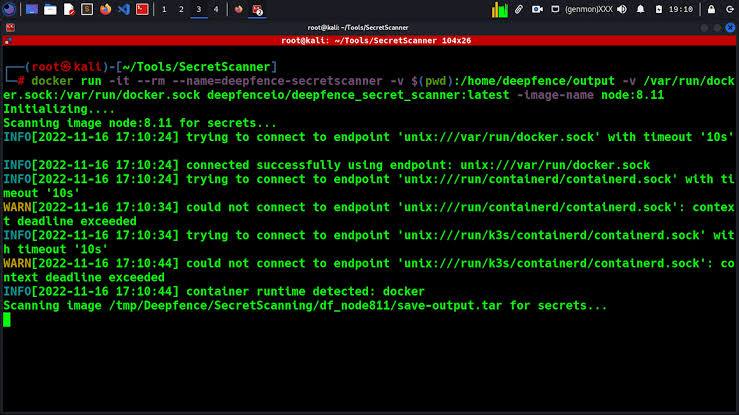Open the volume control speaker icon

622,9
